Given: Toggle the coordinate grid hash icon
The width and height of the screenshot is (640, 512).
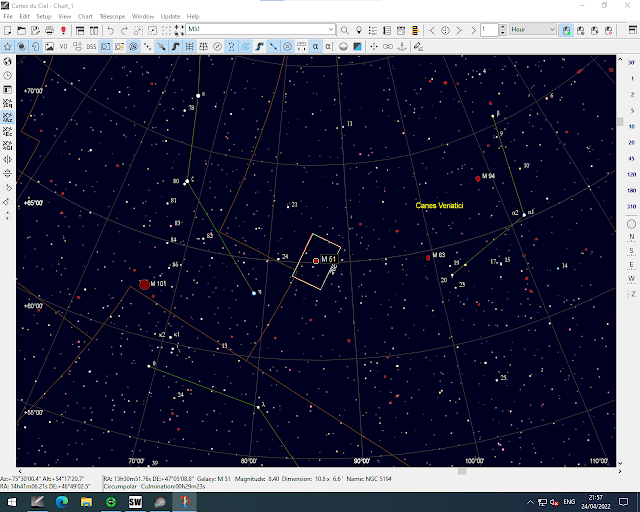Looking at the screenshot, I should (189, 47).
